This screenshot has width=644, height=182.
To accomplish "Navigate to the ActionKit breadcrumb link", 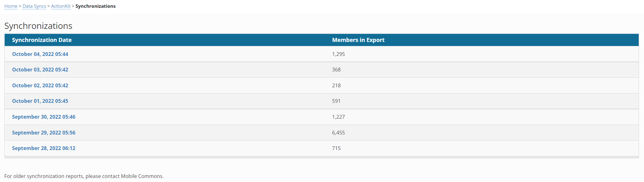I will tap(61, 6).
